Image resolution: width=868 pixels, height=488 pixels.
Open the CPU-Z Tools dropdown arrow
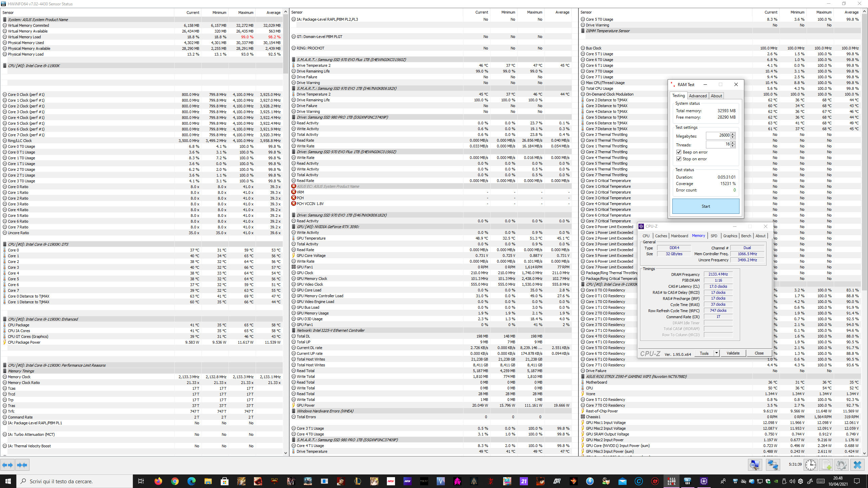716,353
